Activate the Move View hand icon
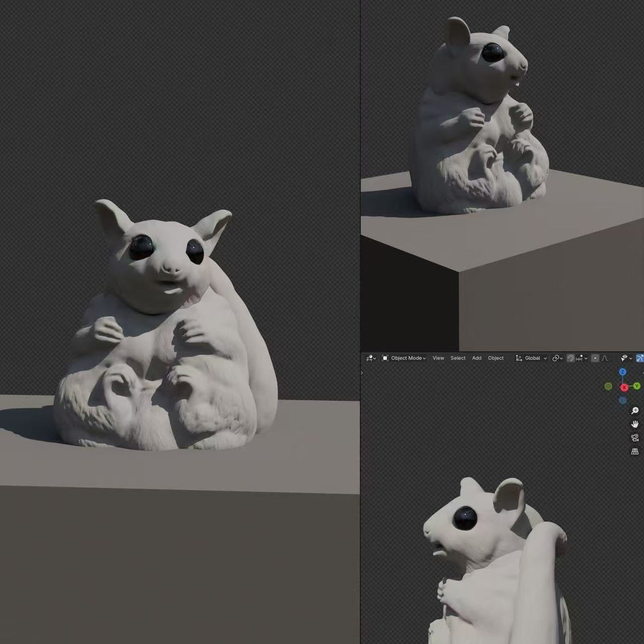This screenshot has width=644, height=644. (635, 424)
